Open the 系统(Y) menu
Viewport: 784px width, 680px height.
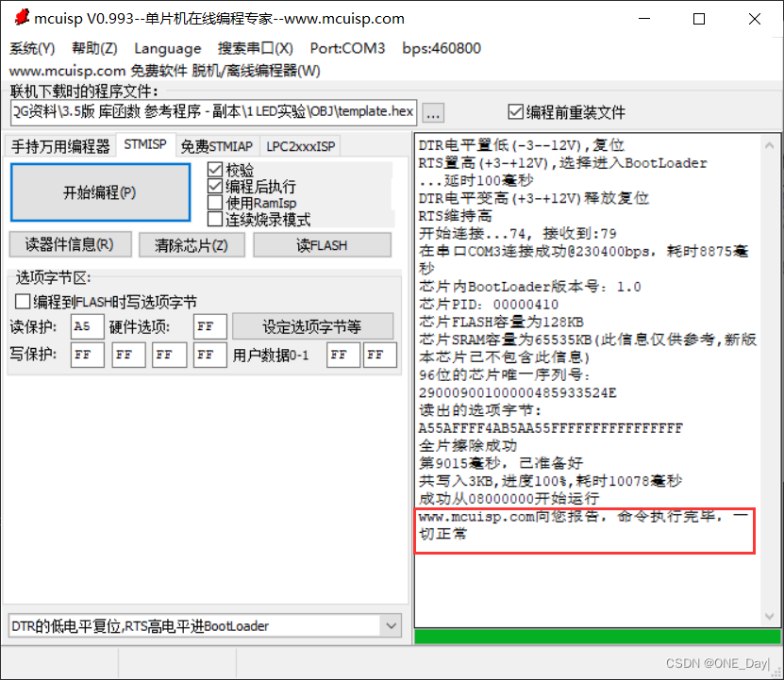(x=32, y=48)
